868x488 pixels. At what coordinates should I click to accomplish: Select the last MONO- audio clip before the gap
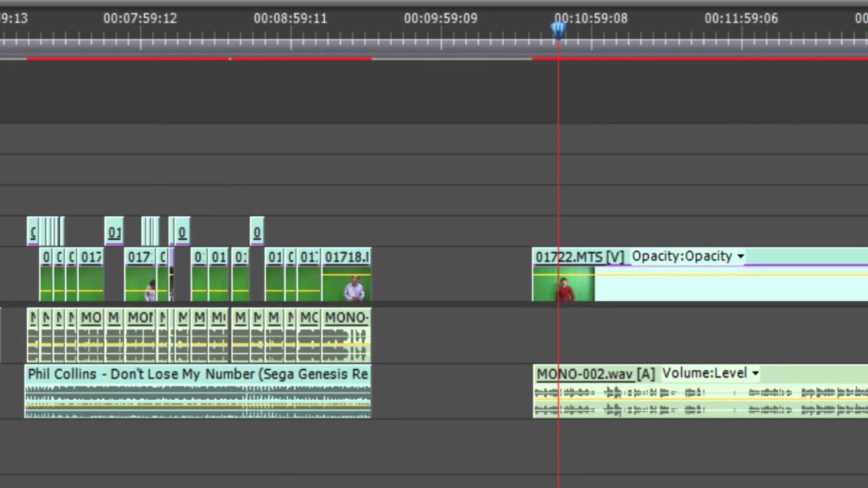pos(346,336)
